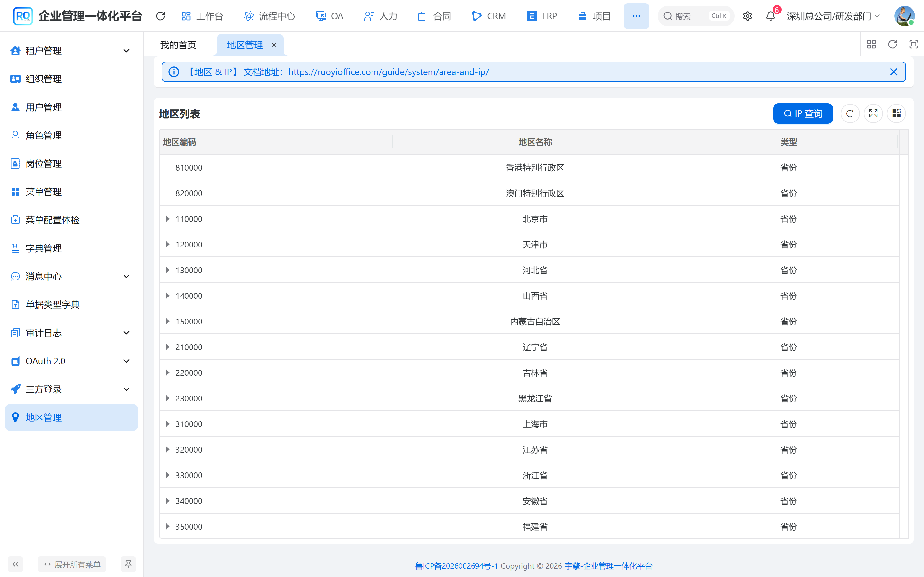Open the notification bell icon
The image size is (924, 577).
(x=771, y=16)
